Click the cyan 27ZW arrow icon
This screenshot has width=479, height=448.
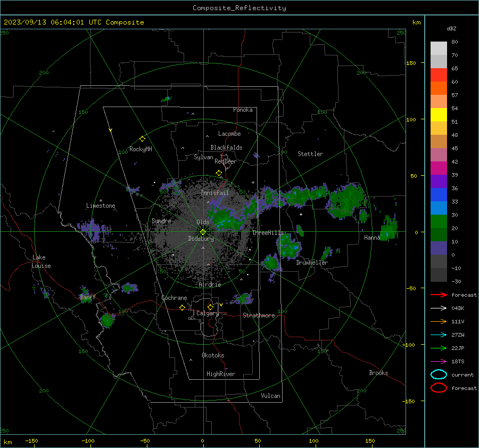(439, 335)
